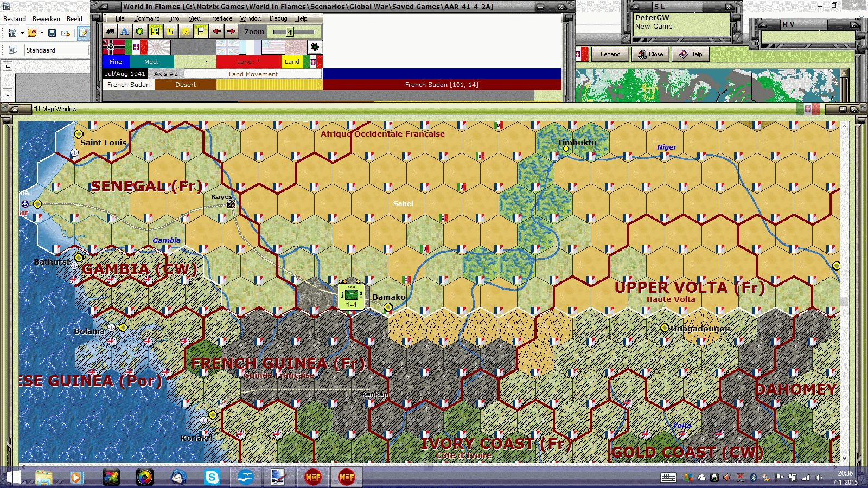
Task: Select the Japanese rising sun flag
Action: pos(159,47)
